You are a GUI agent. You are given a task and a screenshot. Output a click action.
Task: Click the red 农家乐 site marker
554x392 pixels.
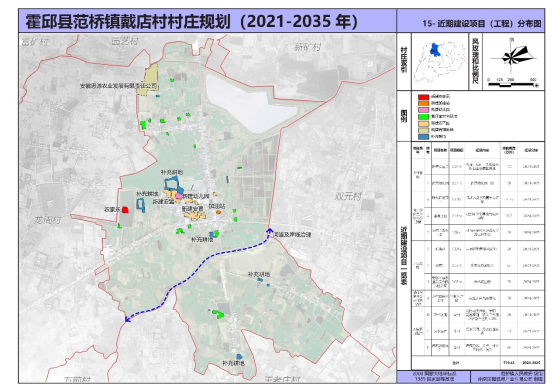click(x=125, y=210)
